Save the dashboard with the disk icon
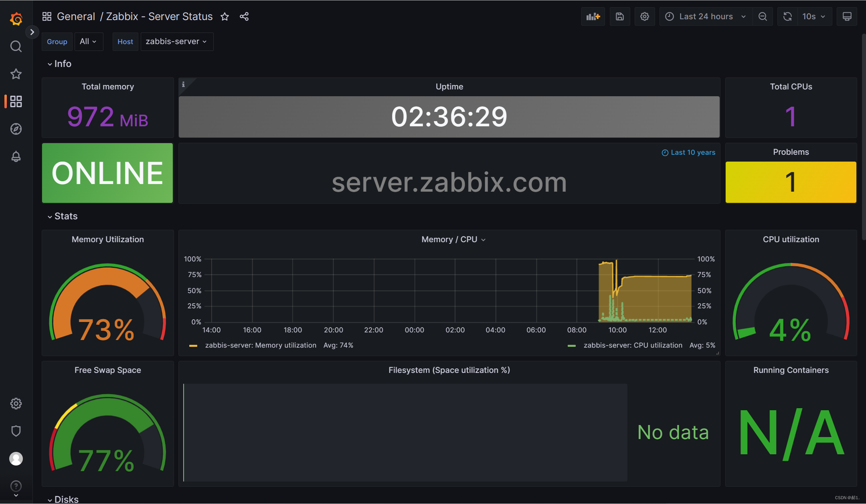Screen dimensions: 866x504 point(620,16)
